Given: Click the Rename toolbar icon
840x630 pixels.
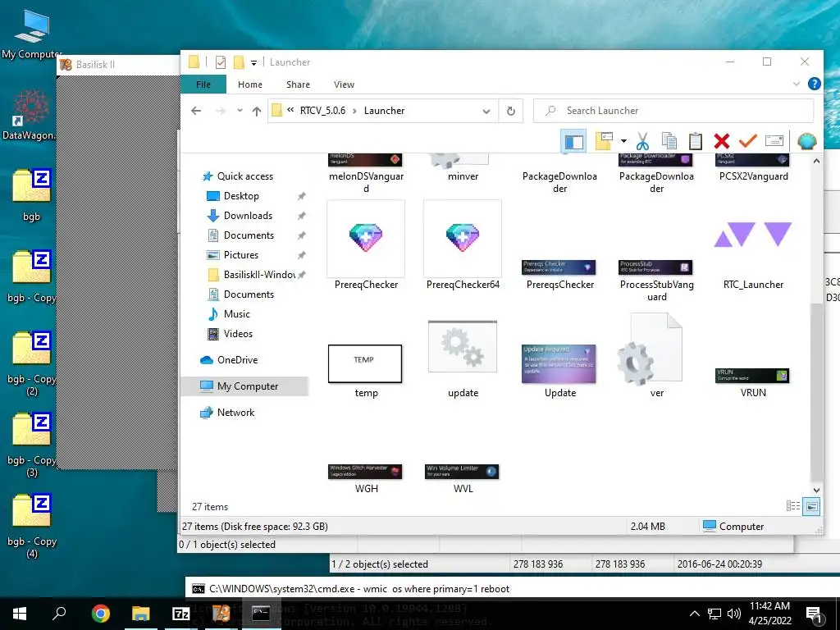Looking at the screenshot, I should click(774, 141).
